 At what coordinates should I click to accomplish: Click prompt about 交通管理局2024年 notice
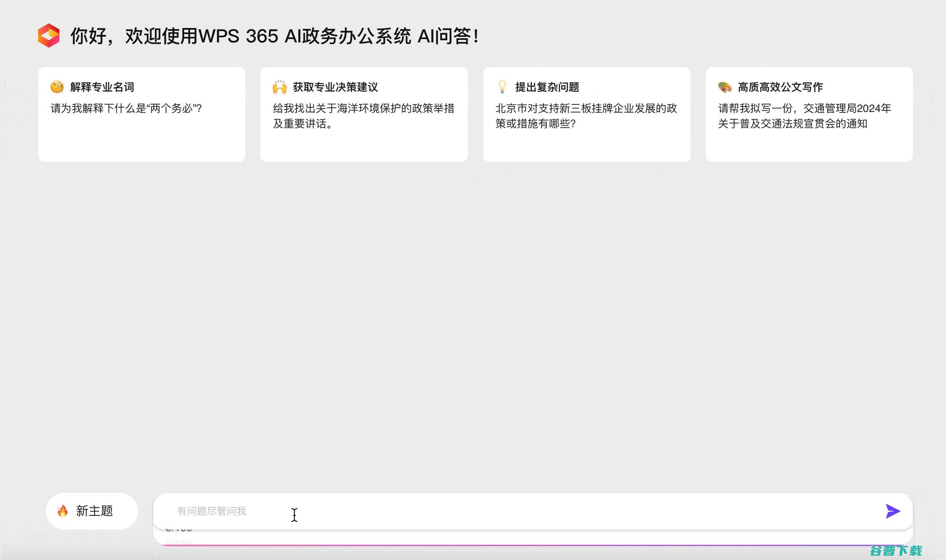pyautogui.click(x=804, y=116)
